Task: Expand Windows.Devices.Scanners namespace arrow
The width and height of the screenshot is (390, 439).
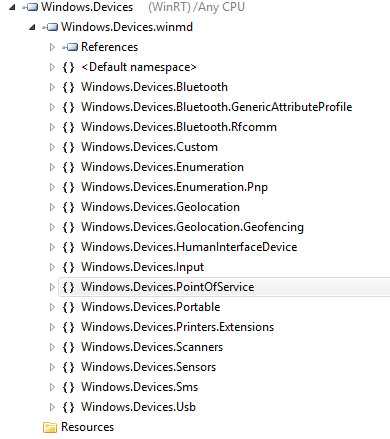Action: (x=52, y=347)
